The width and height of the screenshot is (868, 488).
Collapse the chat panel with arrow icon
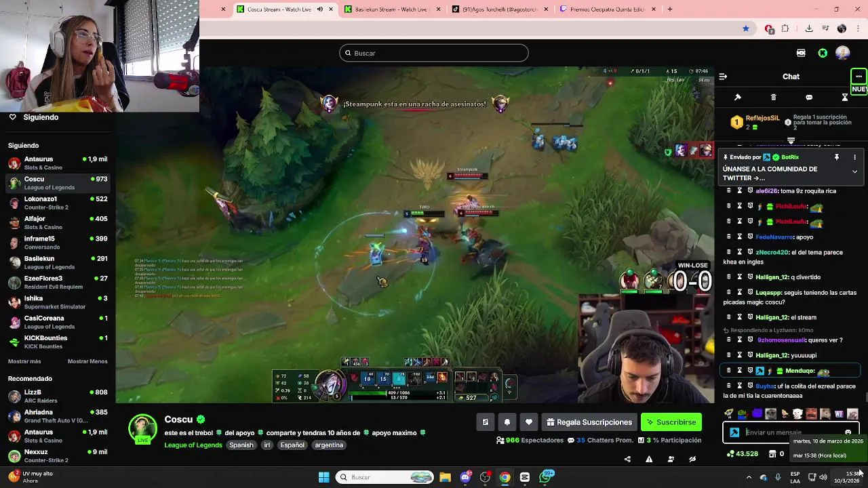pyautogui.click(x=723, y=77)
